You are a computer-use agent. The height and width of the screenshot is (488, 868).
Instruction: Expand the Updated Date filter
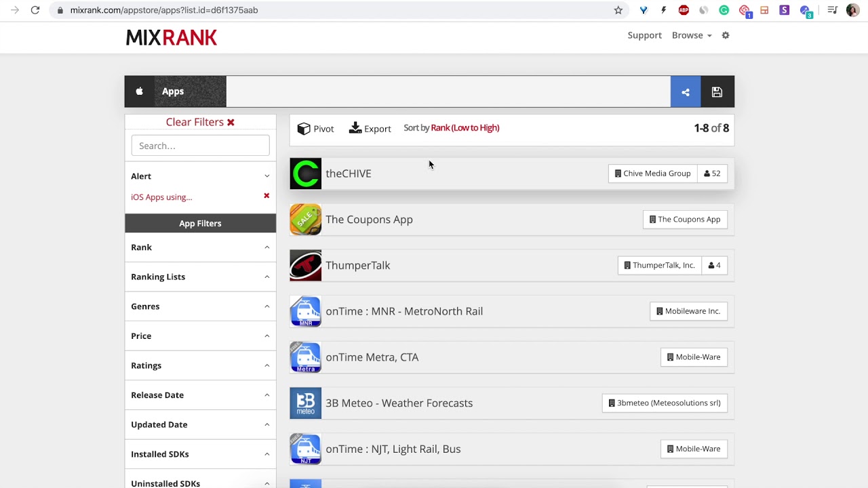tap(200, 424)
